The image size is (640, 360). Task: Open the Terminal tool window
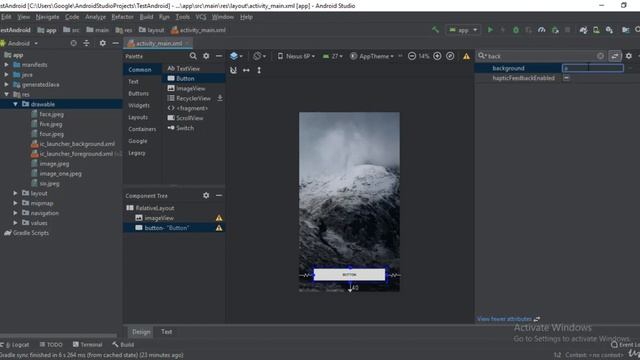(x=87, y=344)
